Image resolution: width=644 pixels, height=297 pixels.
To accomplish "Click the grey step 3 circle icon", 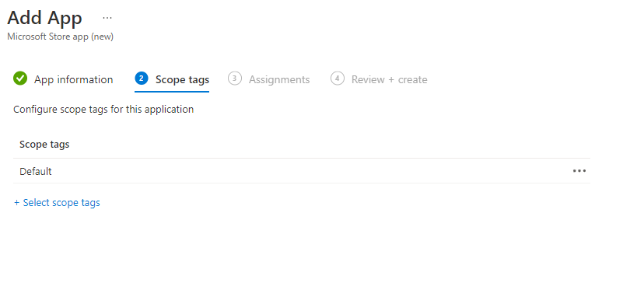I will 235,78.
